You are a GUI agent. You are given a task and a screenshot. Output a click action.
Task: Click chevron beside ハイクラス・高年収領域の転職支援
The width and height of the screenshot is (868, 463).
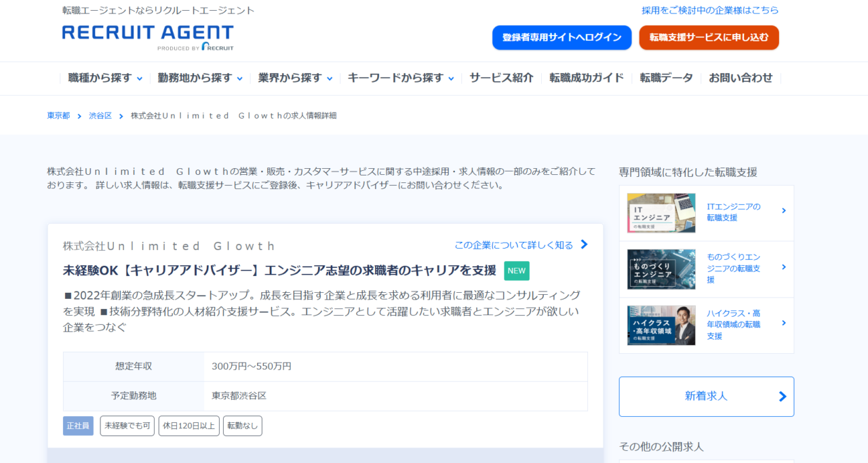point(784,323)
